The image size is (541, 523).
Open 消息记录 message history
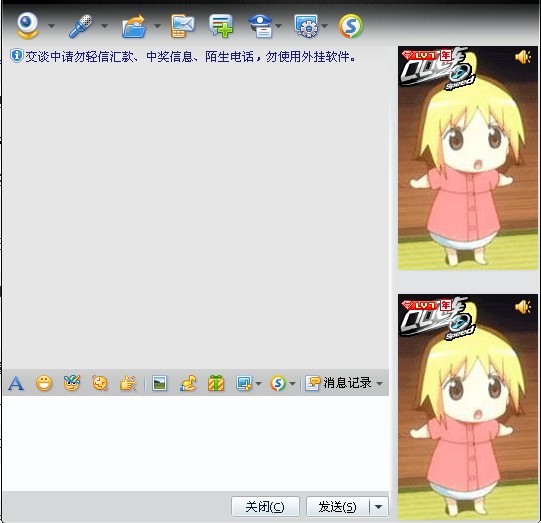coord(338,383)
